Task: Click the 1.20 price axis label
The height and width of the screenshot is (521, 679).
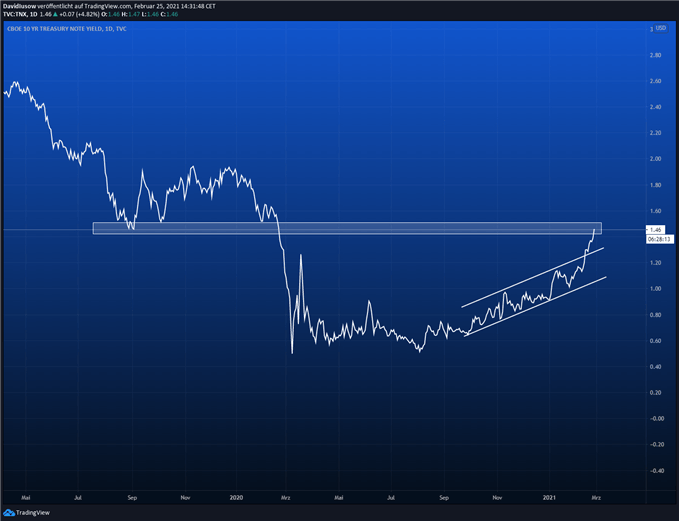Action: click(655, 263)
